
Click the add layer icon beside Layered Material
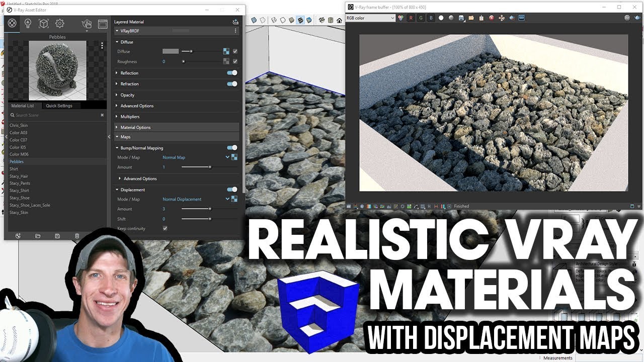(235, 22)
